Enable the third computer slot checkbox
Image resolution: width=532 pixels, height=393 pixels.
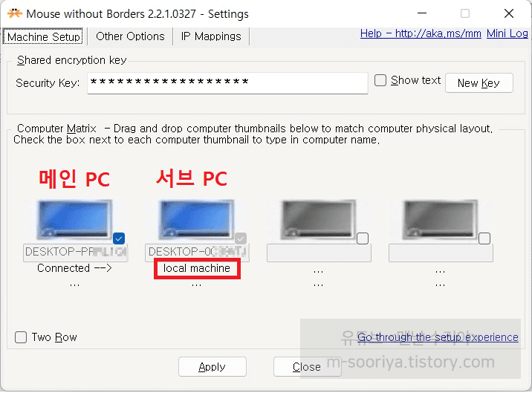(363, 238)
